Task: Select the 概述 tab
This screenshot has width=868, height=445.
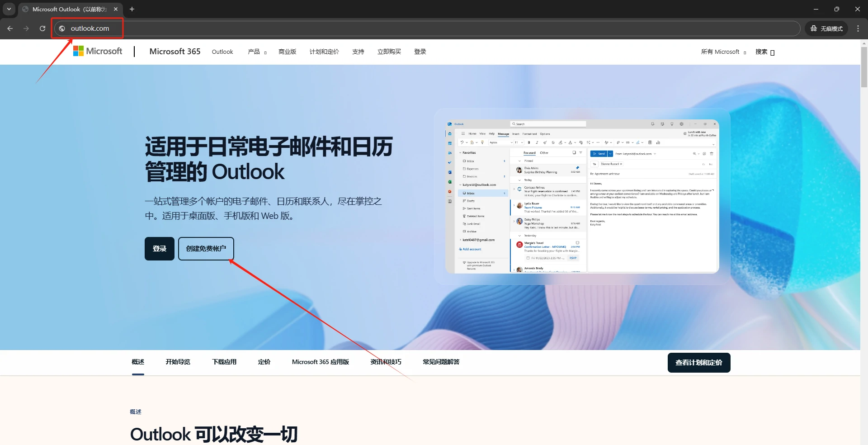Action: [x=138, y=362]
